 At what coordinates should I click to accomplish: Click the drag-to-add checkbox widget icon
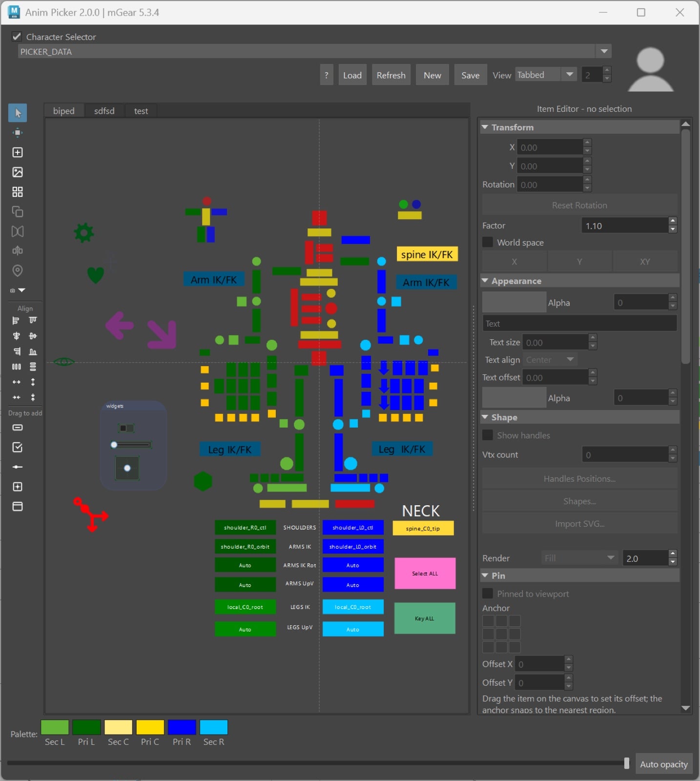point(18,447)
